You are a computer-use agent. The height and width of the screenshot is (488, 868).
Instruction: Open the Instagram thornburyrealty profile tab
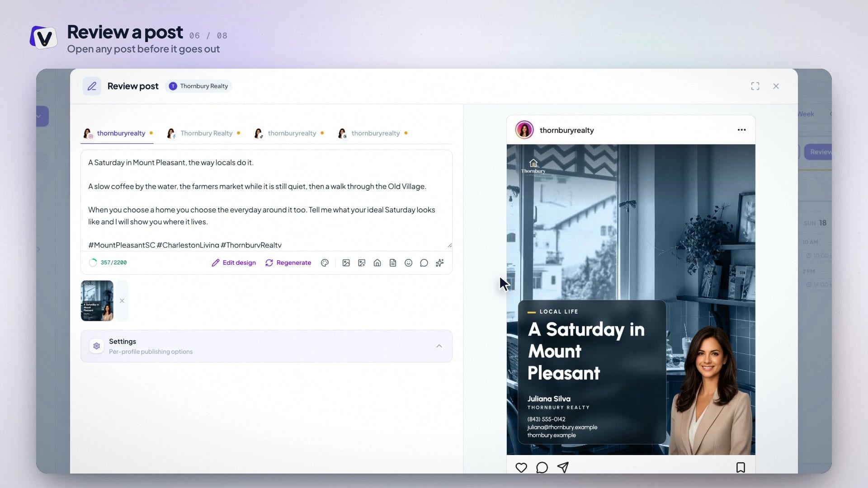point(118,133)
